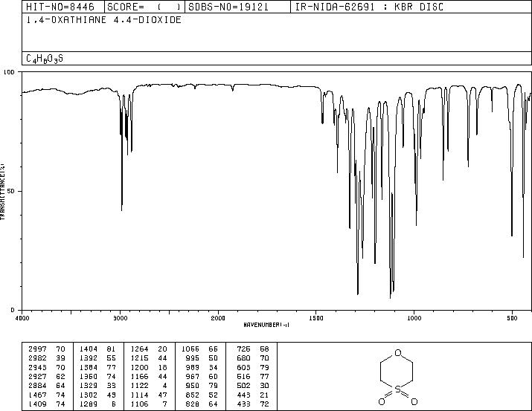Click the HIT-NO=8446 header field

click(x=60, y=7)
